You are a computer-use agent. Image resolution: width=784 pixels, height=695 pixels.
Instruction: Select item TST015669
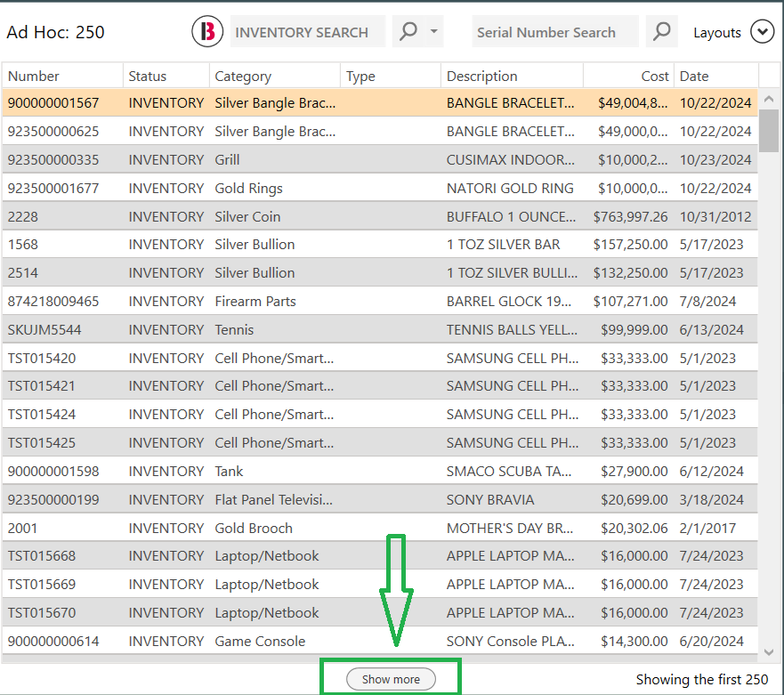click(380, 584)
